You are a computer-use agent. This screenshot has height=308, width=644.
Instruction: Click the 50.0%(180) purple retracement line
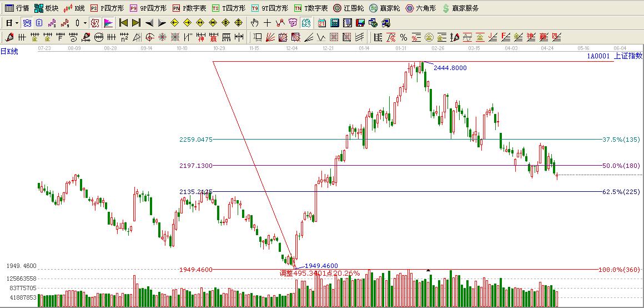point(389,166)
